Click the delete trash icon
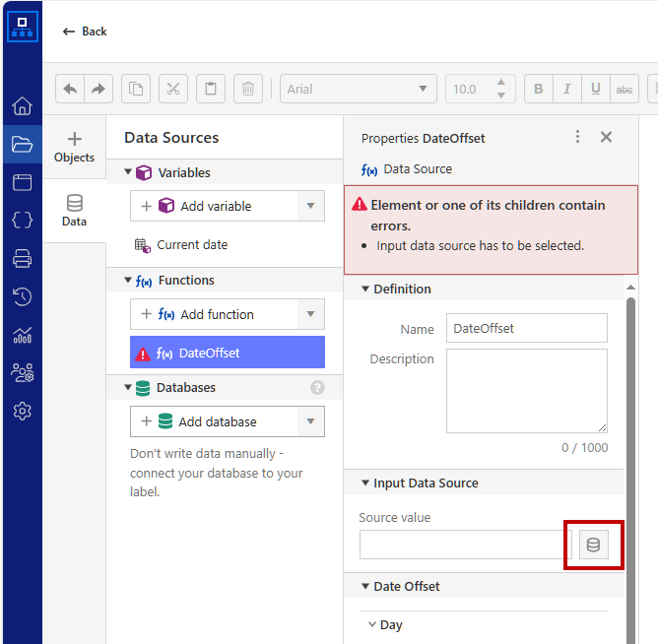The width and height of the screenshot is (658, 644). (248, 89)
